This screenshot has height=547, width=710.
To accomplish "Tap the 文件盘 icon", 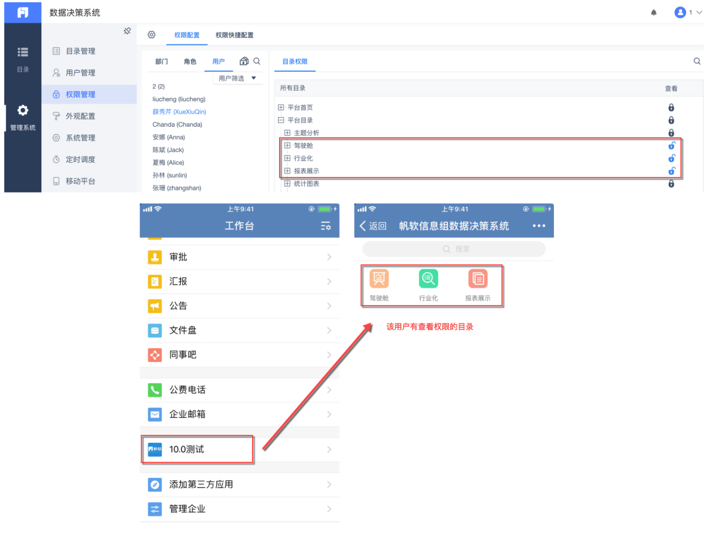I will tap(155, 331).
